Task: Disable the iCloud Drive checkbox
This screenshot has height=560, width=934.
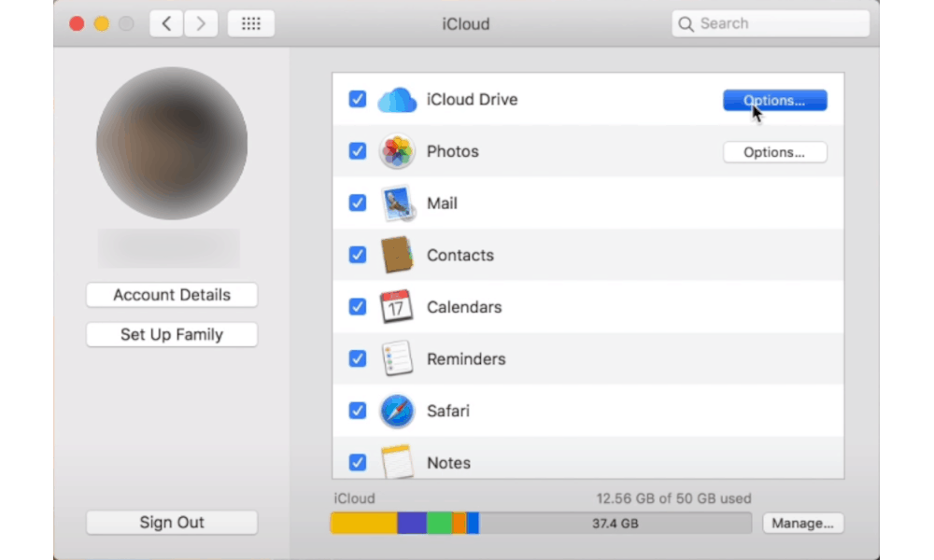Action: coord(357,100)
